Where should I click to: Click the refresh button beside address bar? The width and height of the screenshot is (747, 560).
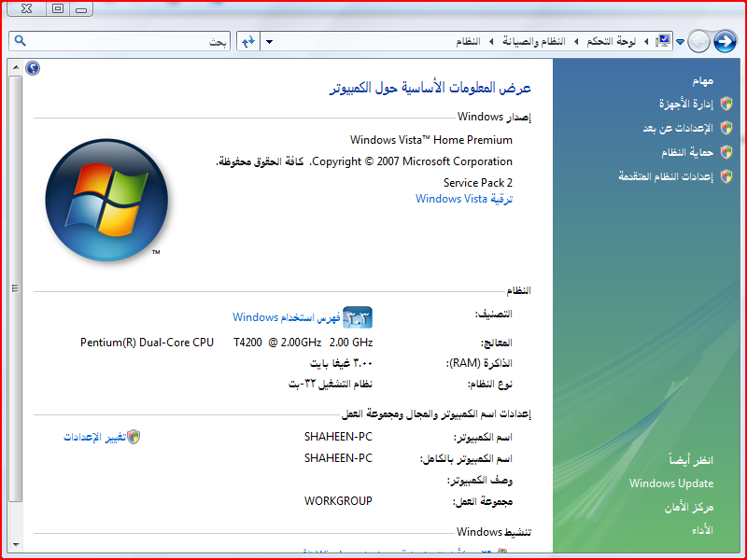click(x=248, y=41)
